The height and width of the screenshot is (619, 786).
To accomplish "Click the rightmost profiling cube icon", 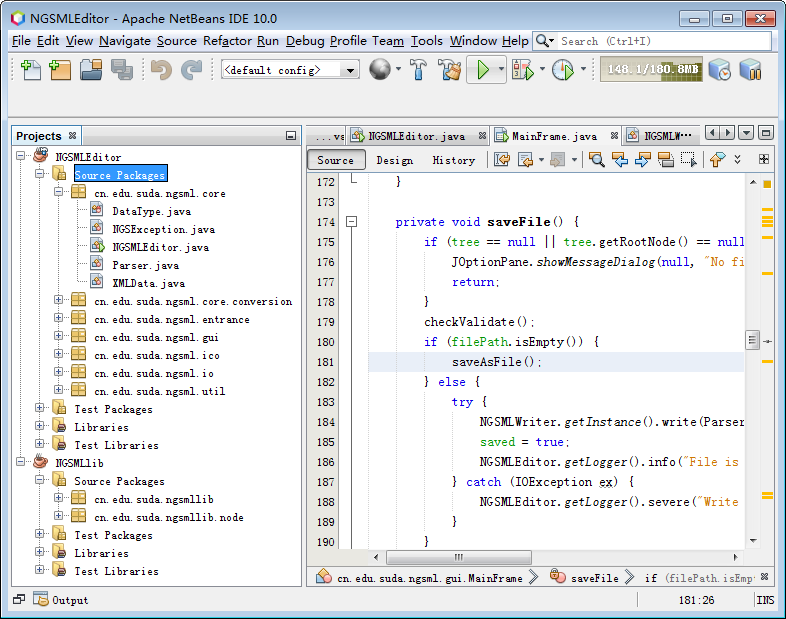I will [x=750, y=70].
